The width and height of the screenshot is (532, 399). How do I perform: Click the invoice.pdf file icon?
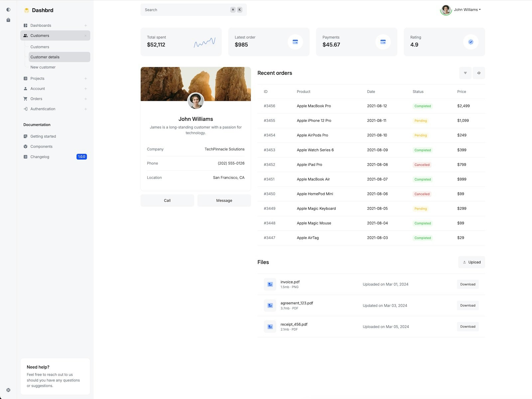pyautogui.click(x=270, y=284)
